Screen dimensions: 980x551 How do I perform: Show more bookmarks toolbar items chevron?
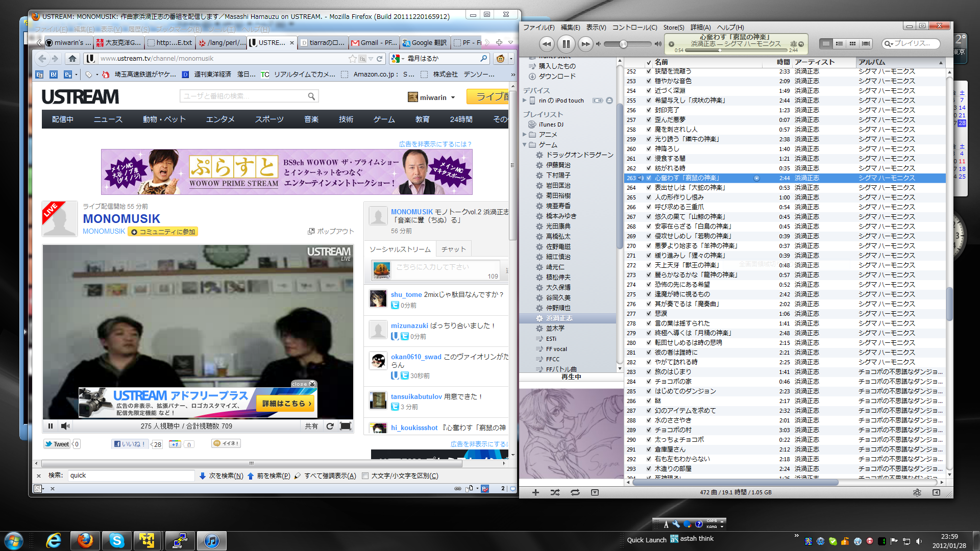tap(512, 74)
